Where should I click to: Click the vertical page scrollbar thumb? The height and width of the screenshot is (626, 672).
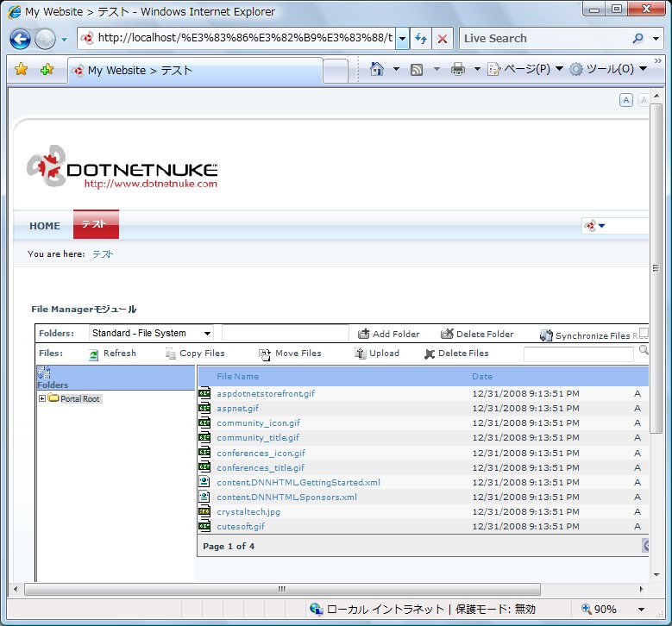[x=656, y=268]
